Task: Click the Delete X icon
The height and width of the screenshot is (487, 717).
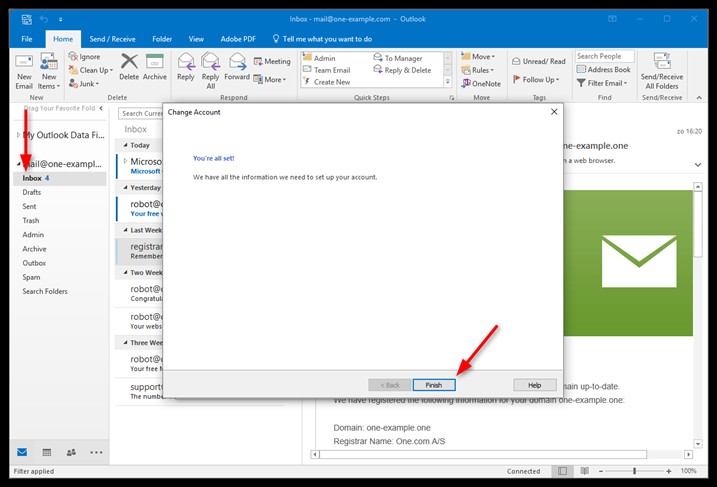Action: click(x=129, y=61)
